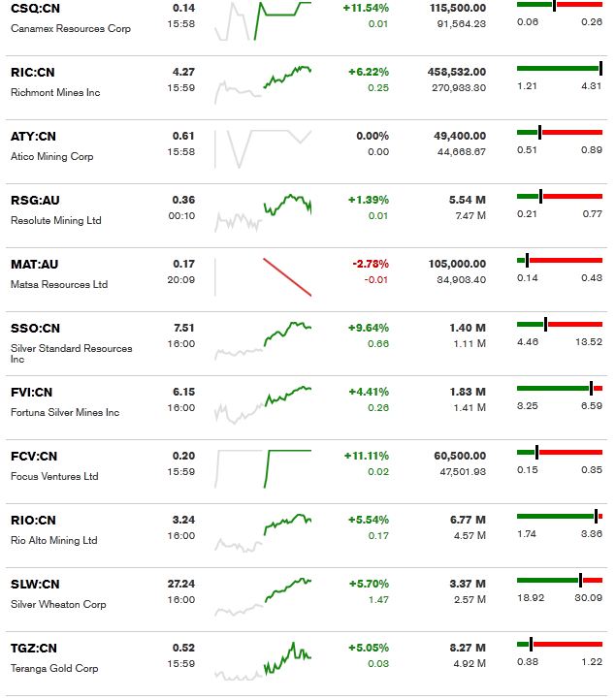Open the Fortuna Silver Mines Inc name
Viewport: 616px width, 699px height.
(x=65, y=413)
